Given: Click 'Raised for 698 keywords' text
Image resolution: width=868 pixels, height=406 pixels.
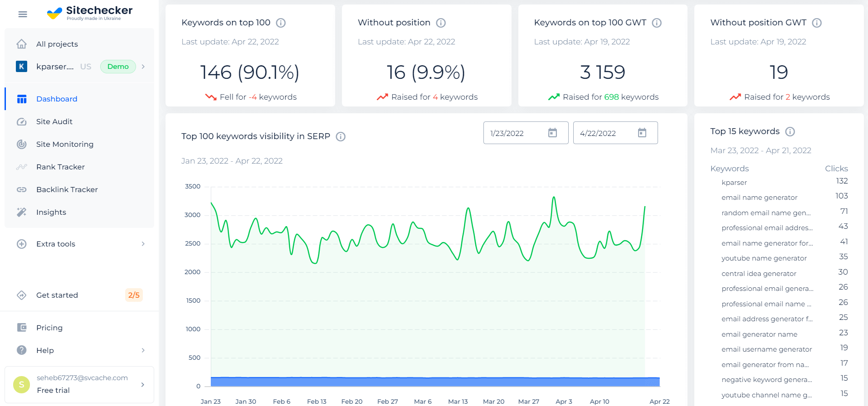Looking at the screenshot, I should [610, 97].
